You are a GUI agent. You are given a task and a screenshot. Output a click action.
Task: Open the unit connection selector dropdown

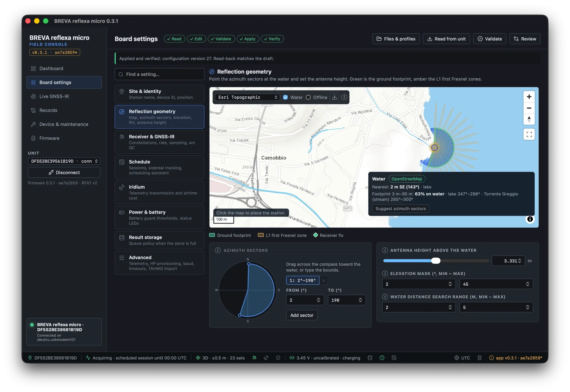pos(64,161)
